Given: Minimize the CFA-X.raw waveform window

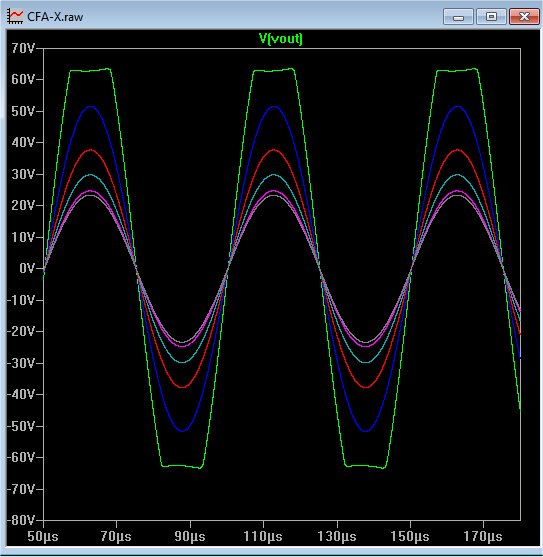Looking at the screenshot, I should tap(458, 17).
